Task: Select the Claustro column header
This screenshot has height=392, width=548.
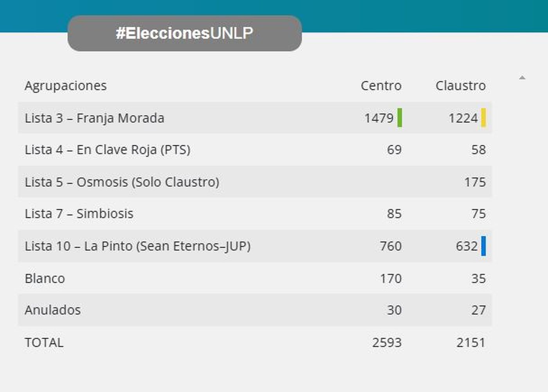Action: point(460,86)
